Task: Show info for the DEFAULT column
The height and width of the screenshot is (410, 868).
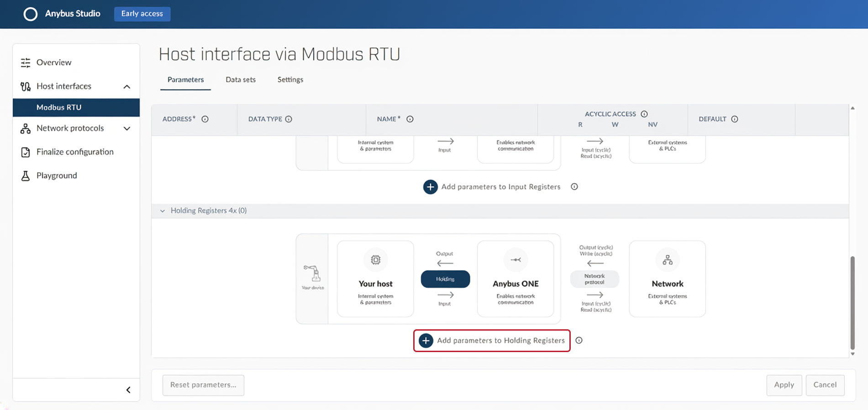Action: tap(735, 119)
